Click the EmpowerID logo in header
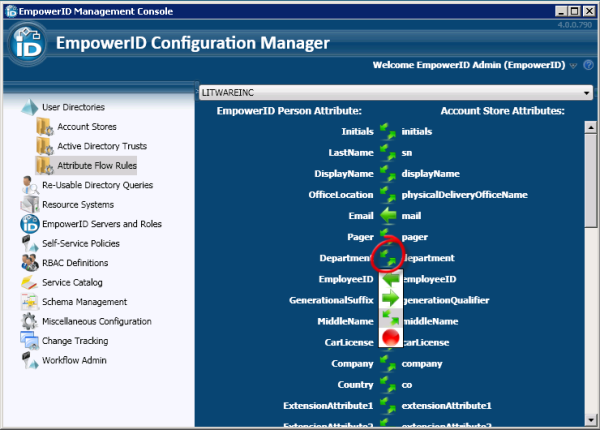Screen dimensions: 600x430 [x=27, y=44]
